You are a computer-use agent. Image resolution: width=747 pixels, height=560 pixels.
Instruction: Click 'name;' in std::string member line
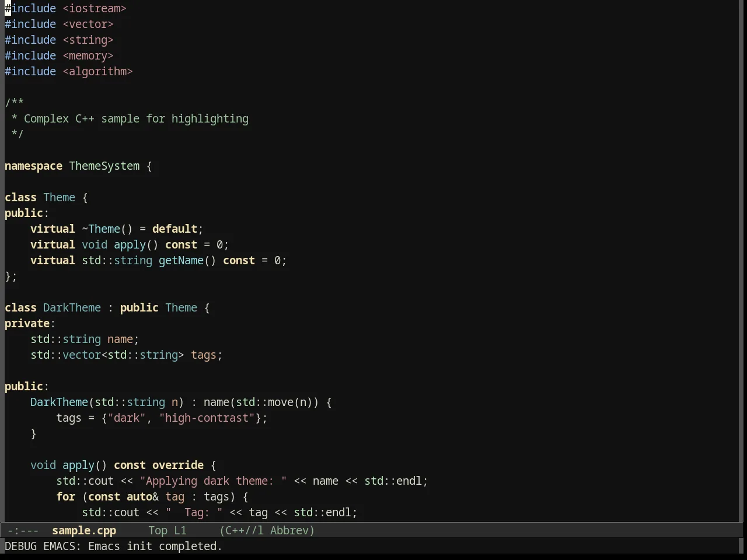[x=123, y=339]
